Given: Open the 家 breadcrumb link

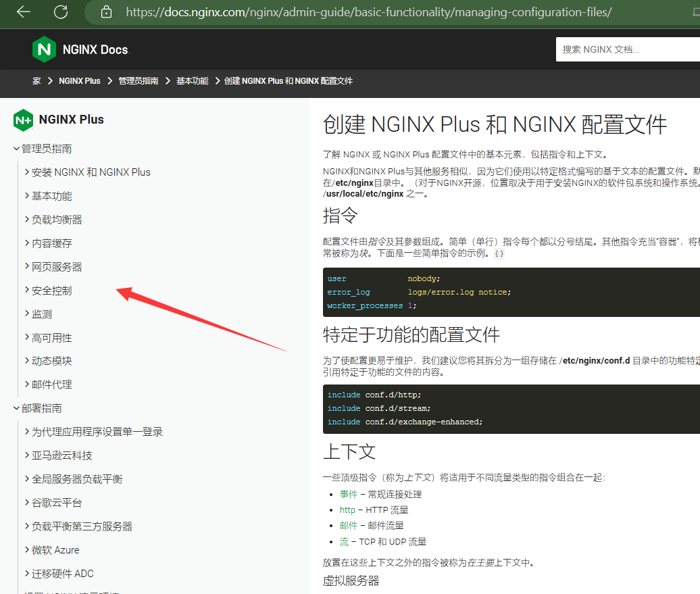Looking at the screenshot, I should point(36,81).
